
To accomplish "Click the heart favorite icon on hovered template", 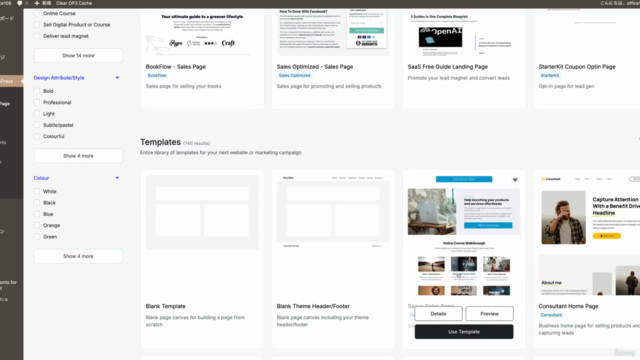I will 515,180.
